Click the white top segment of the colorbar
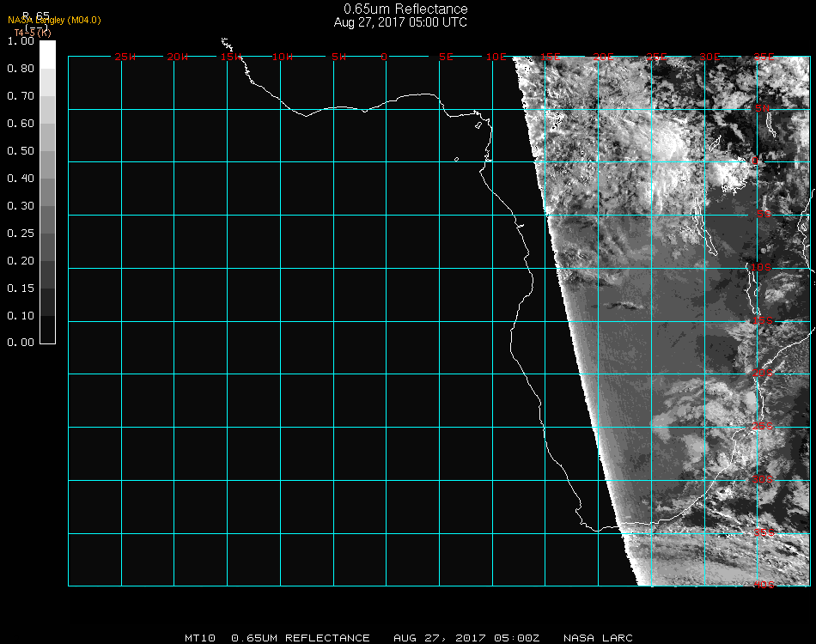 (x=47, y=55)
